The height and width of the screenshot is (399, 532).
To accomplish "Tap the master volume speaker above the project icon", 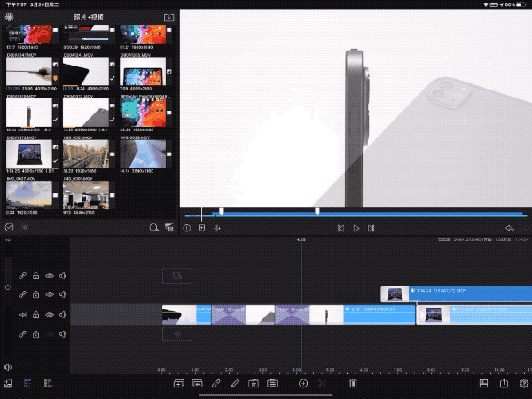I will click(x=8, y=367).
